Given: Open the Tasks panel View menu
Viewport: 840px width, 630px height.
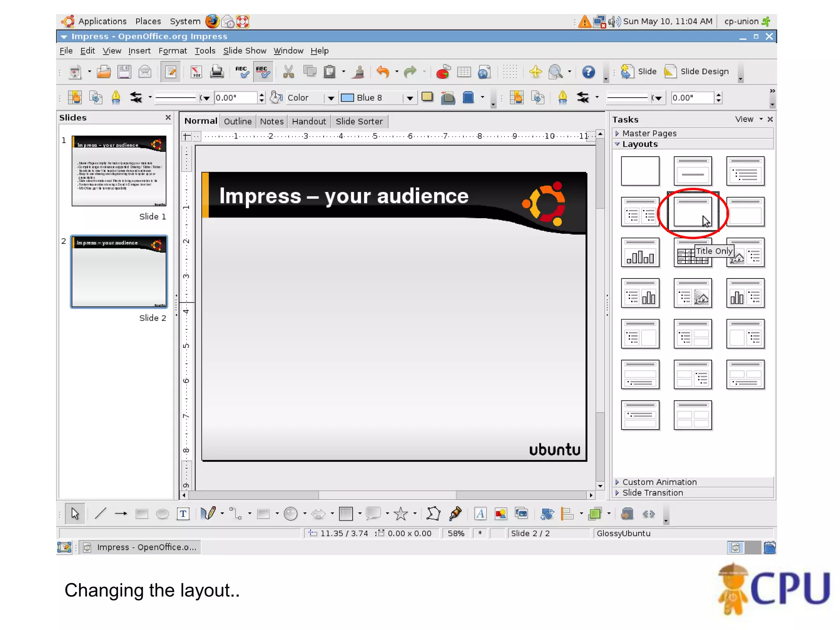Looking at the screenshot, I should click(x=749, y=119).
